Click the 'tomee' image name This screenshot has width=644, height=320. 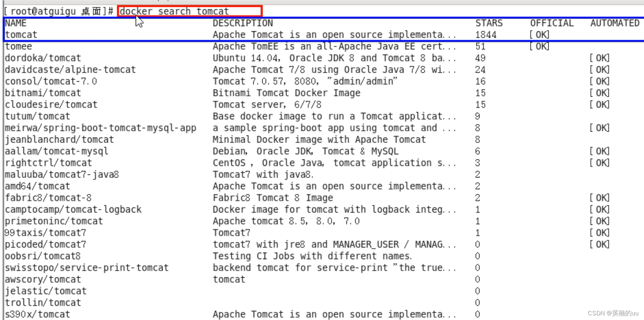click(18, 46)
